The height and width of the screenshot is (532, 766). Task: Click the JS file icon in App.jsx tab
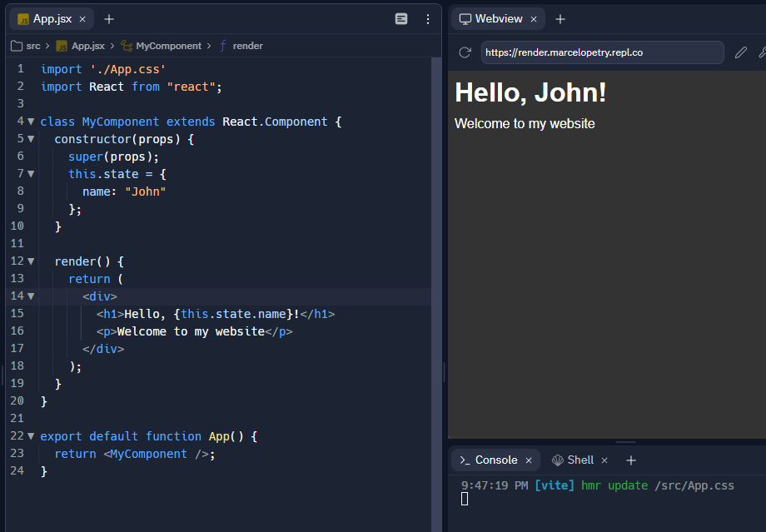[23, 19]
